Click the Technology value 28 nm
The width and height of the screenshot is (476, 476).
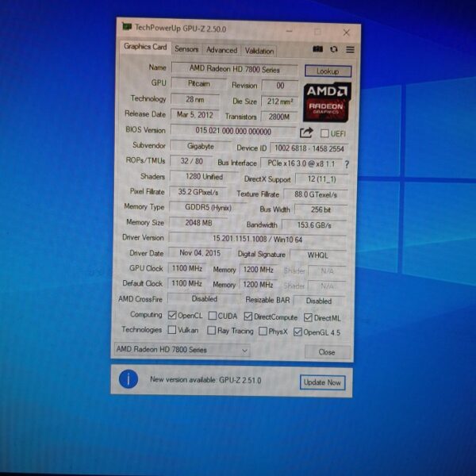[195, 99]
